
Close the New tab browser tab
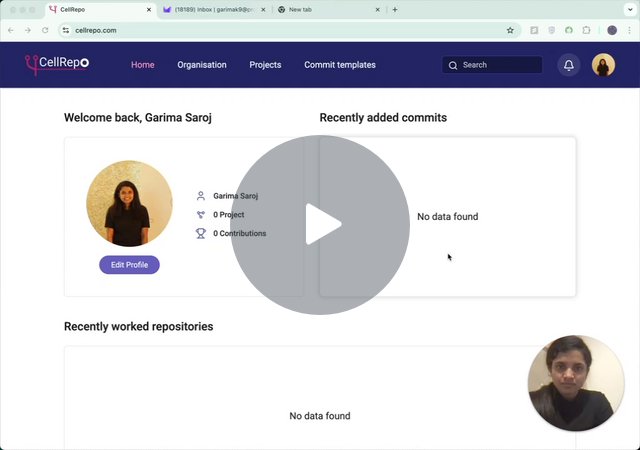378,9
